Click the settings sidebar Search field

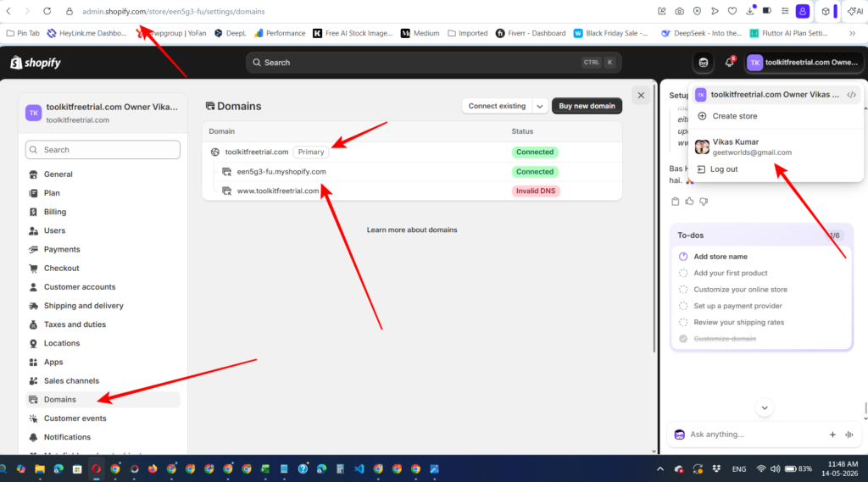[x=103, y=150]
